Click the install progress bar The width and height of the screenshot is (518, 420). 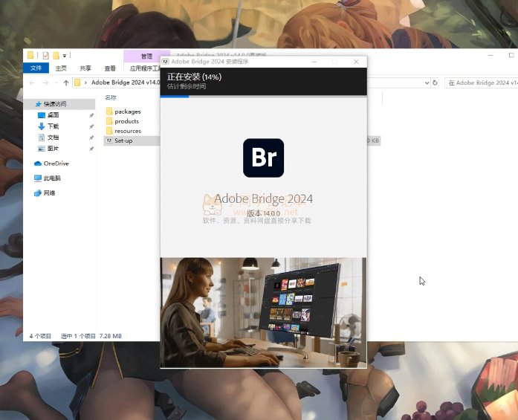(x=263, y=96)
